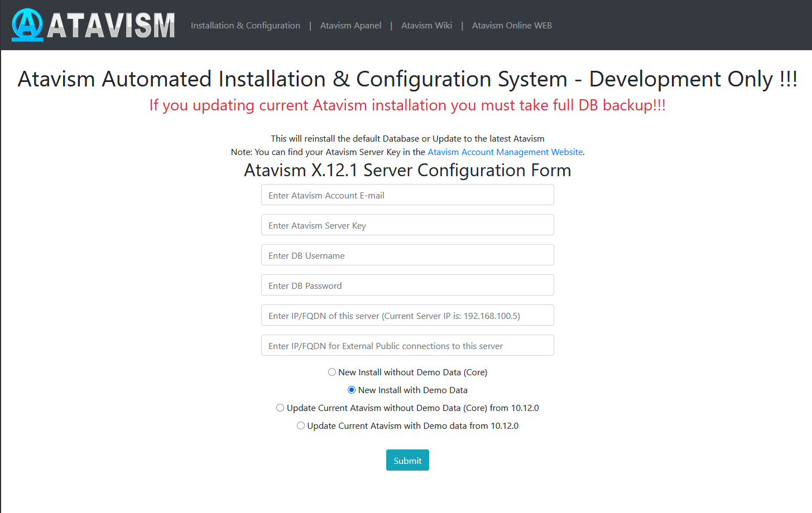Open the Atavism Apanel nav link
This screenshot has width=812, height=513.
[350, 26]
